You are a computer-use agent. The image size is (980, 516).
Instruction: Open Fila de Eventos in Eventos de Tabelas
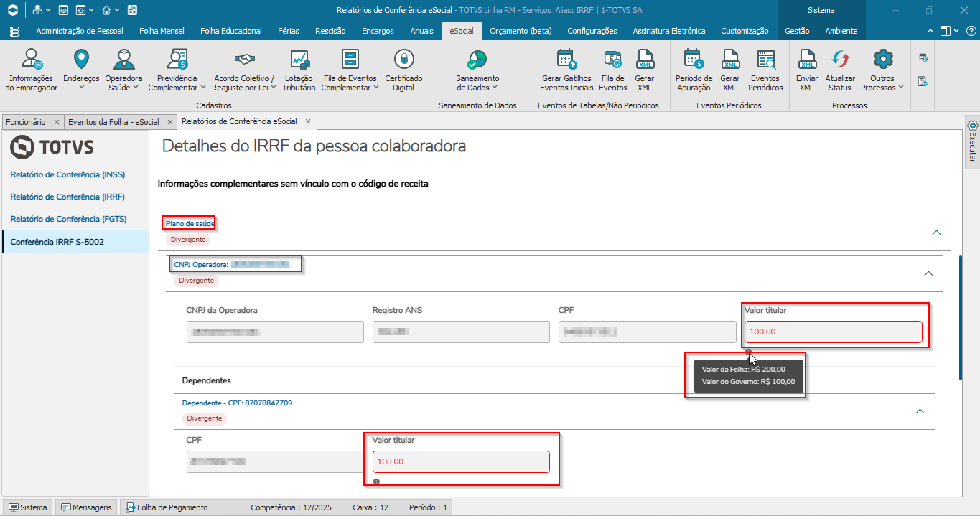coord(612,70)
